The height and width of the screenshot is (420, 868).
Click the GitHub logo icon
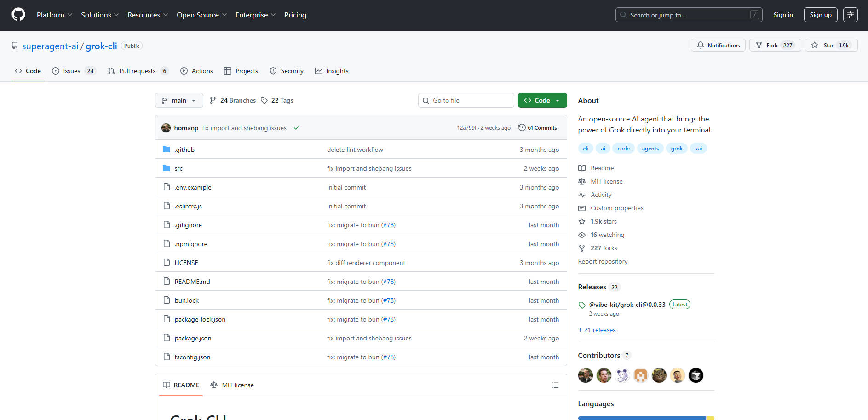pyautogui.click(x=18, y=15)
